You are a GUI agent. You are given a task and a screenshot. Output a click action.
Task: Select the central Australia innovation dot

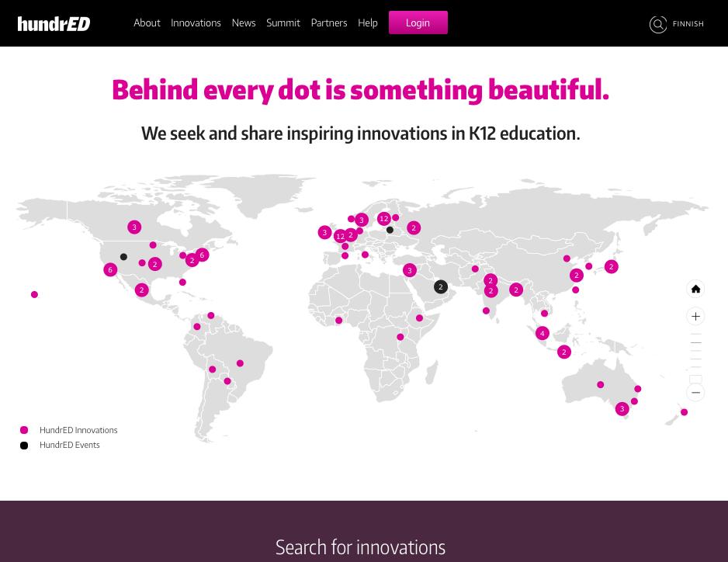[600, 384]
